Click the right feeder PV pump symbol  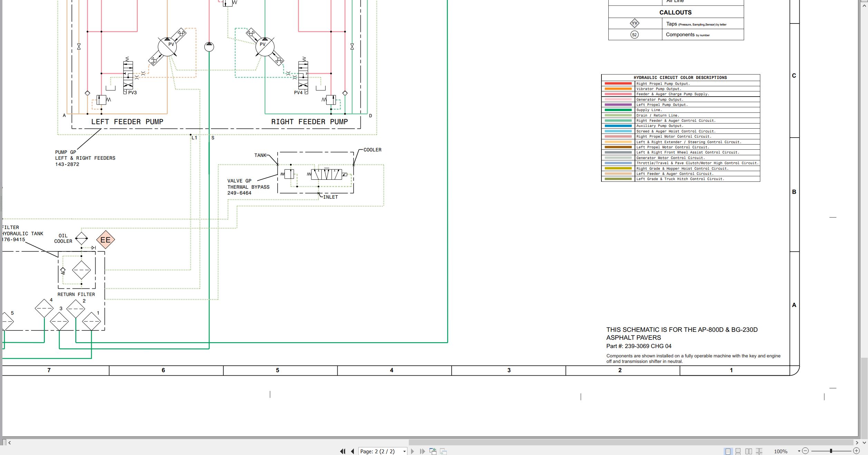coord(264,47)
